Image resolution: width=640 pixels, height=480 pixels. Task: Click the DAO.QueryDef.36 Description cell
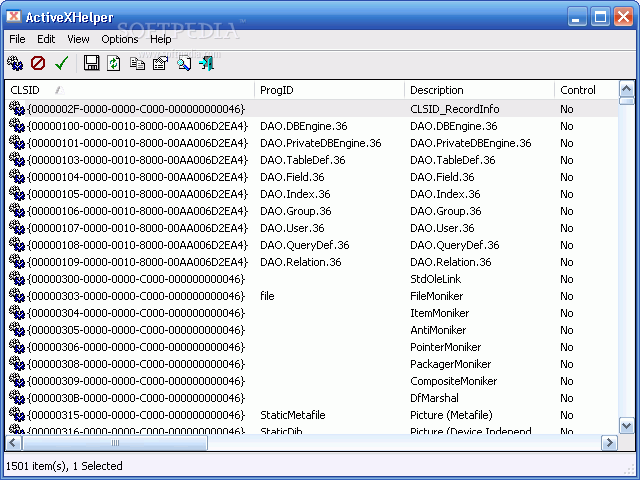[x=454, y=245]
